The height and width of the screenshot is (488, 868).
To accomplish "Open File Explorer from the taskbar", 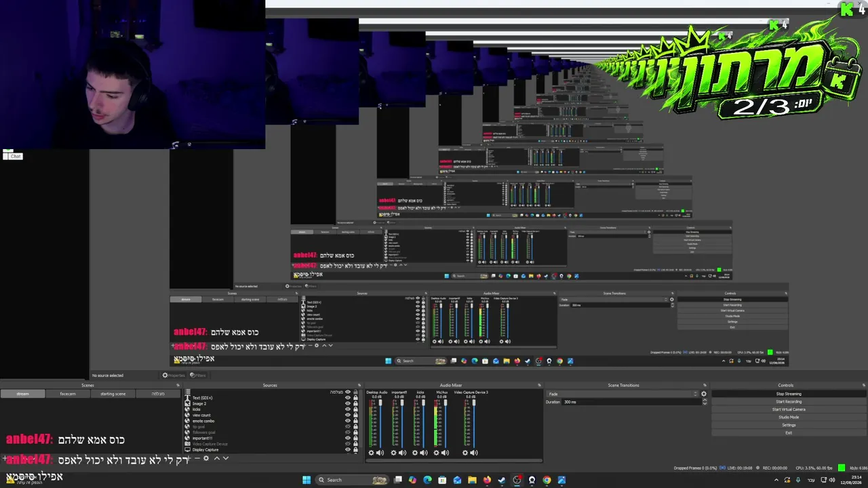I will pyautogui.click(x=472, y=480).
